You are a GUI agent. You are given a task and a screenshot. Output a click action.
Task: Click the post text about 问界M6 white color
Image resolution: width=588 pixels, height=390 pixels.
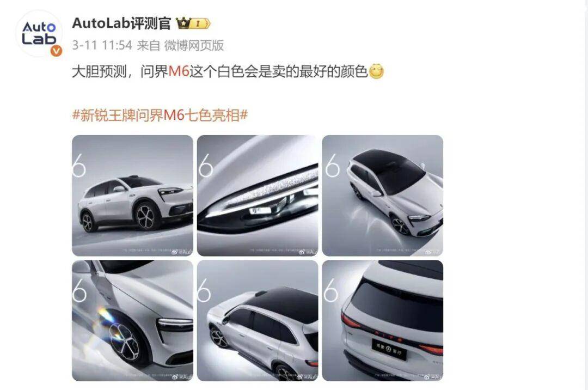coord(220,71)
